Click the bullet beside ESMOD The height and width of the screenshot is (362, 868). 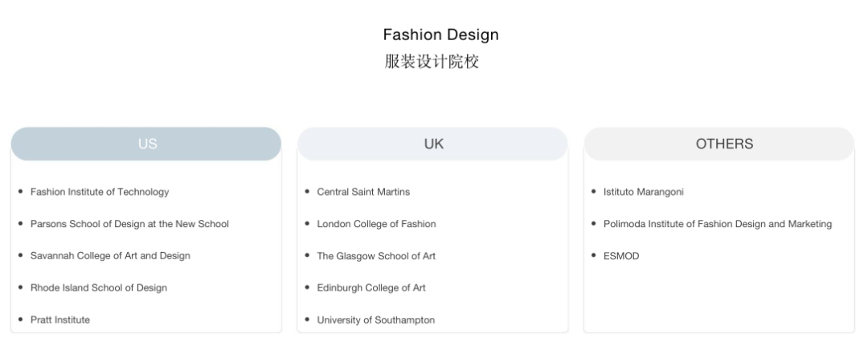594,256
